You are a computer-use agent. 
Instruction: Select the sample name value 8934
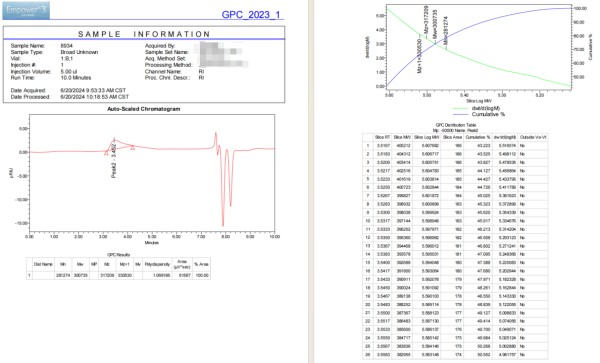pos(66,46)
